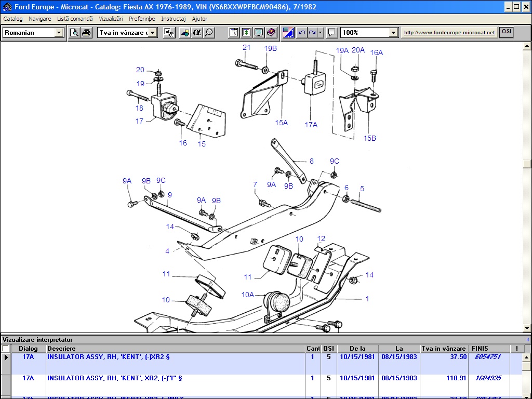Click the diagram's vertical scrollbar thumb
Screen dimensions: 532x399
point(527,164)
